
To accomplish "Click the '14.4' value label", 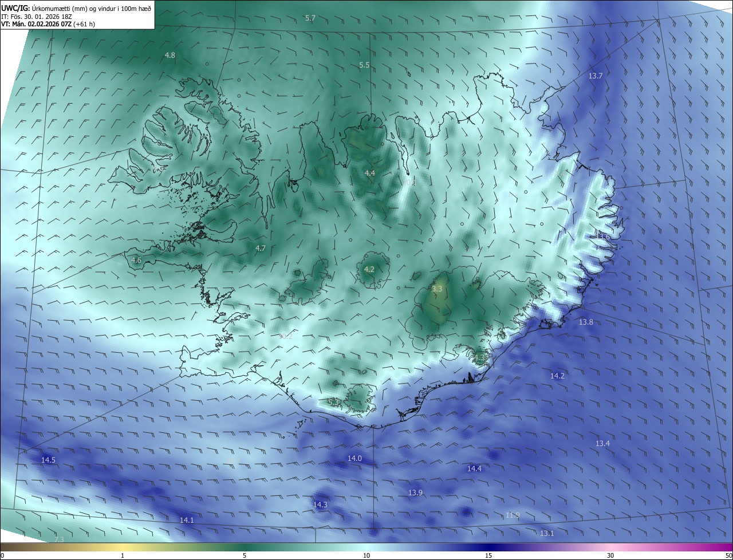I will 474,468.
